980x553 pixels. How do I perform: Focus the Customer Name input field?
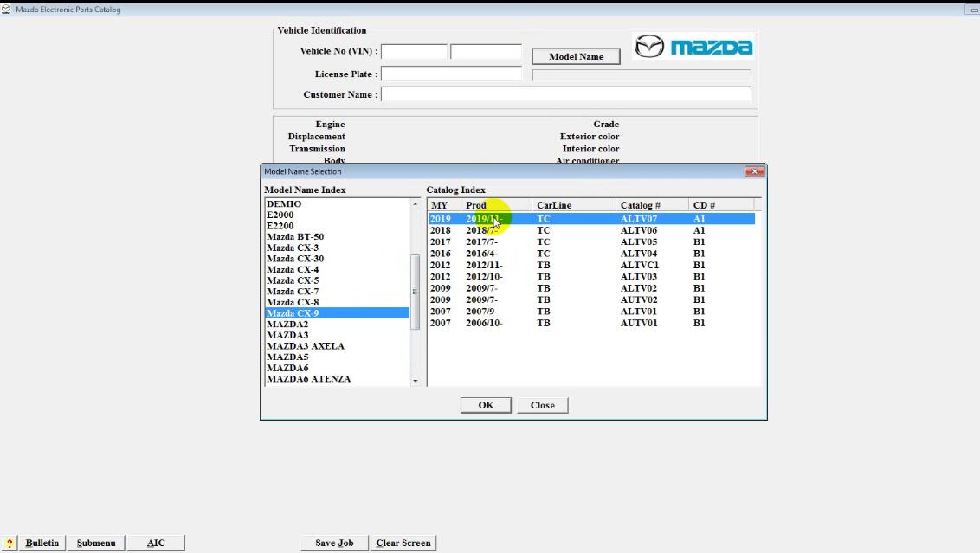[x=565, y=94]
